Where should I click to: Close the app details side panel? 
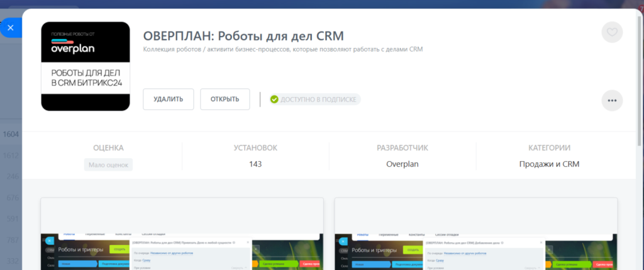[10, 28]
